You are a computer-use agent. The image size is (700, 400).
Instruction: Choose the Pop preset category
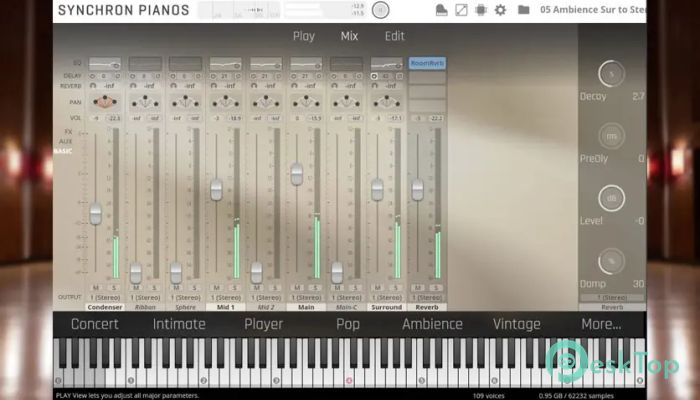coord(348,324)
